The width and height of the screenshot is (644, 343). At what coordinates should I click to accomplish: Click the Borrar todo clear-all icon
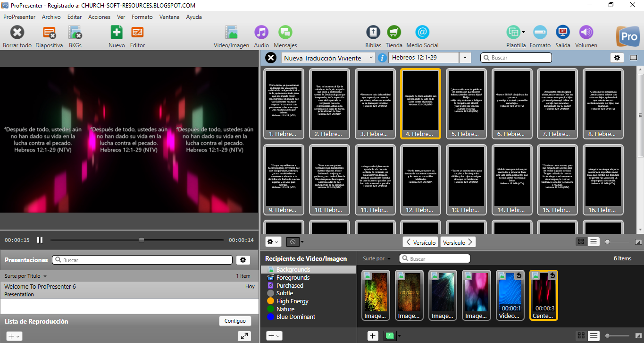(x=17, y=33)
